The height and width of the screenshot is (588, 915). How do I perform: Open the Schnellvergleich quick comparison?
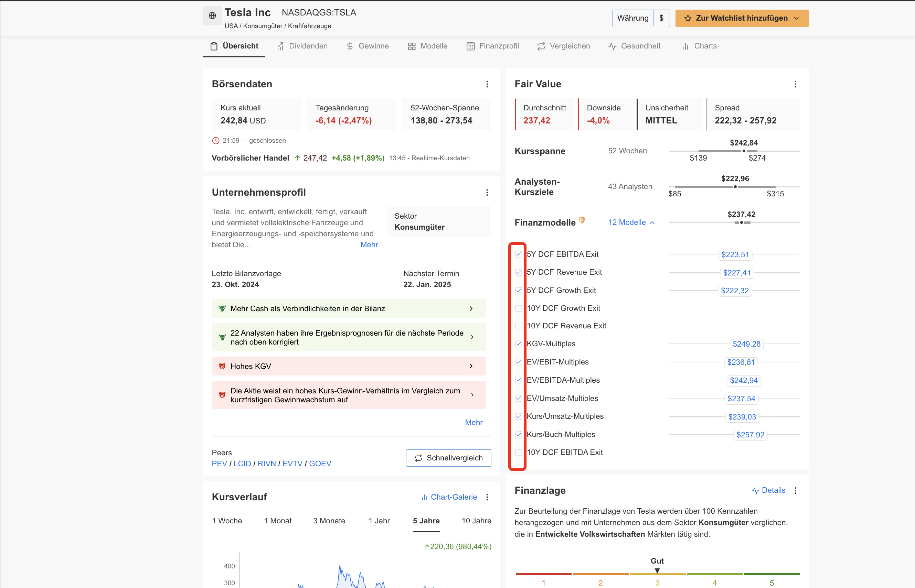[448, 458]
